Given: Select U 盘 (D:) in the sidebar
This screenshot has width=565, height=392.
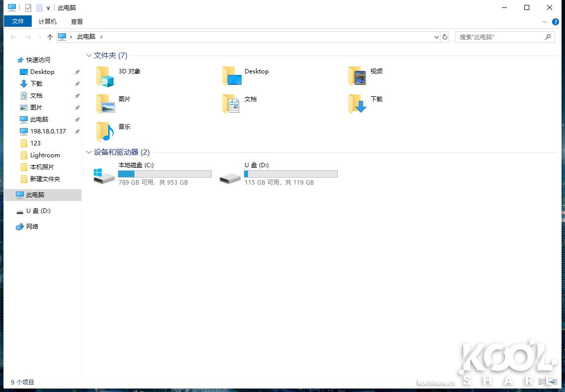Looking at the screenshot, I should tap(38, 211).
